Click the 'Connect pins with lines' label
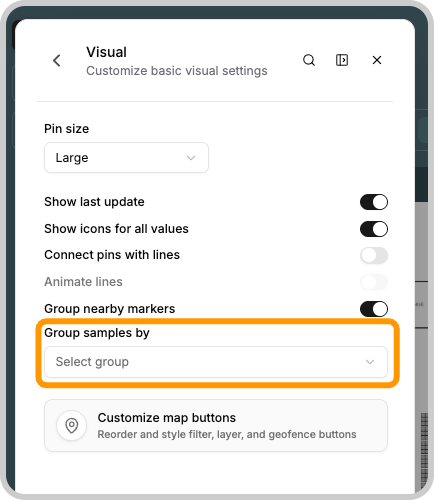 click(x=112, y=255)
